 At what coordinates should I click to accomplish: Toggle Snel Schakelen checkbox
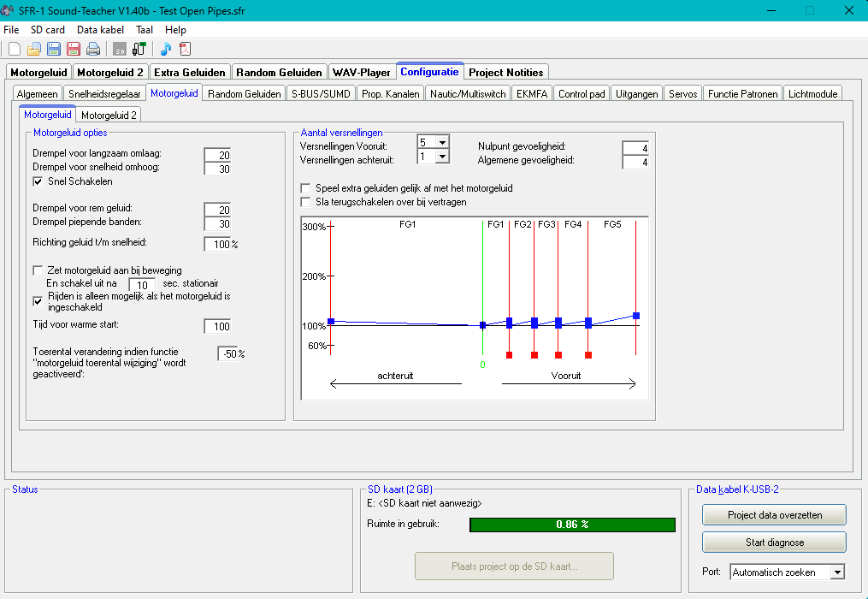pos(38,181)
